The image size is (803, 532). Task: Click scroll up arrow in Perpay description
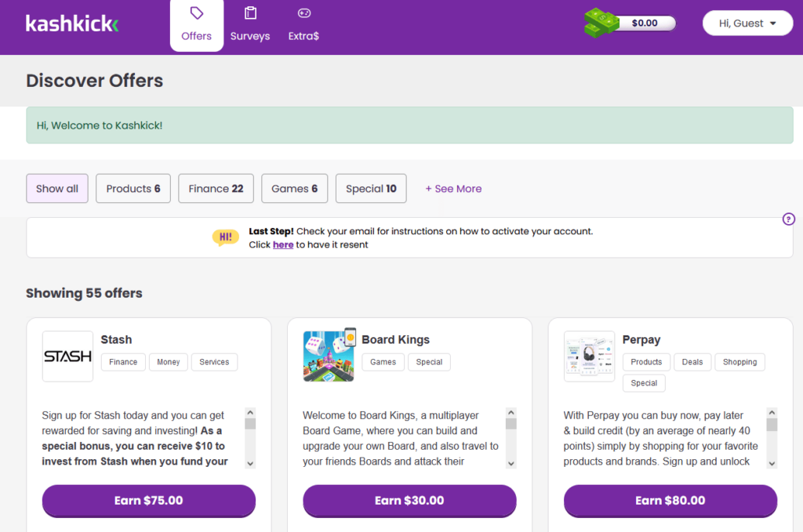(x=772, y=412)
